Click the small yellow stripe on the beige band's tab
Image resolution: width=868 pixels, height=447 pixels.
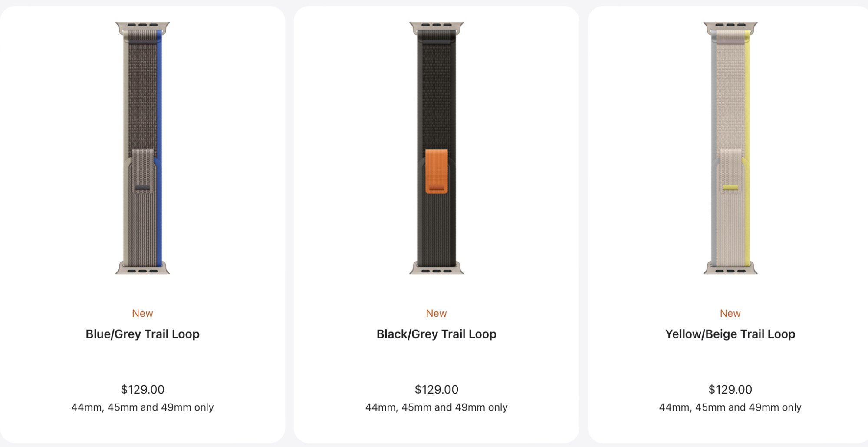point(730,188)
